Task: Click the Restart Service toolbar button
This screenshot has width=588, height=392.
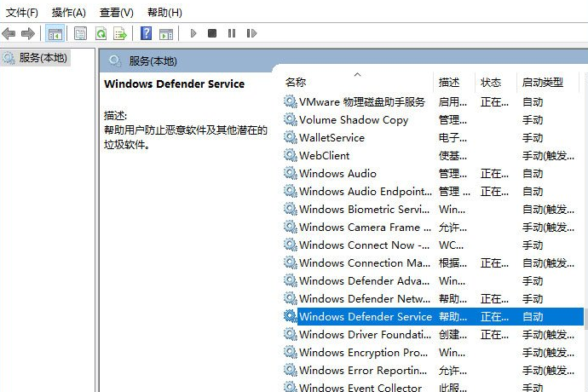Action: click(x=251, y=33)
